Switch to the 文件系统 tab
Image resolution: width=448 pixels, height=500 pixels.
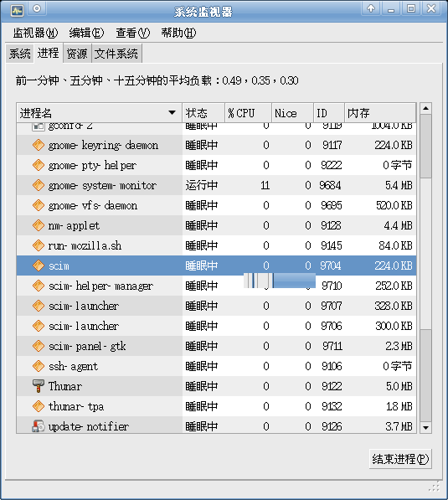point(116,54)
